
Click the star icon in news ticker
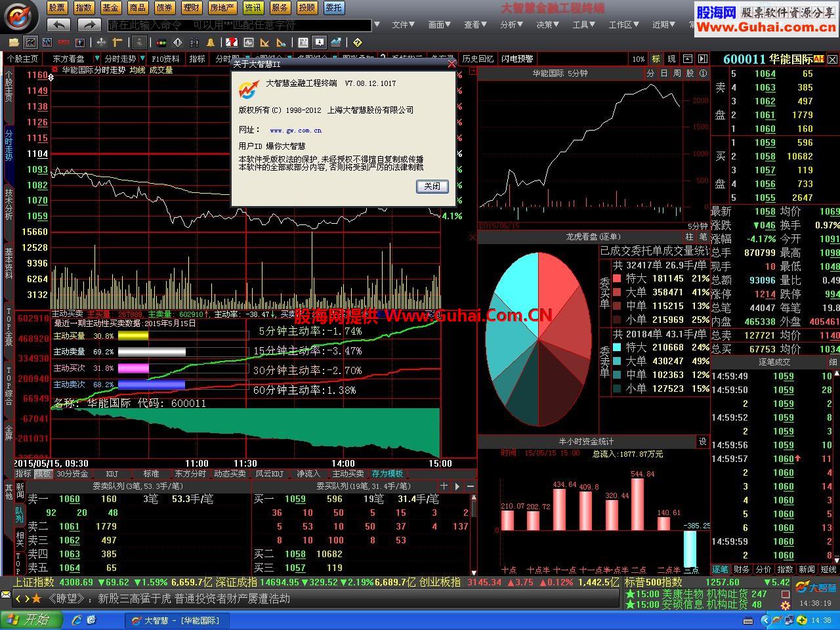(x=36, y=598)
